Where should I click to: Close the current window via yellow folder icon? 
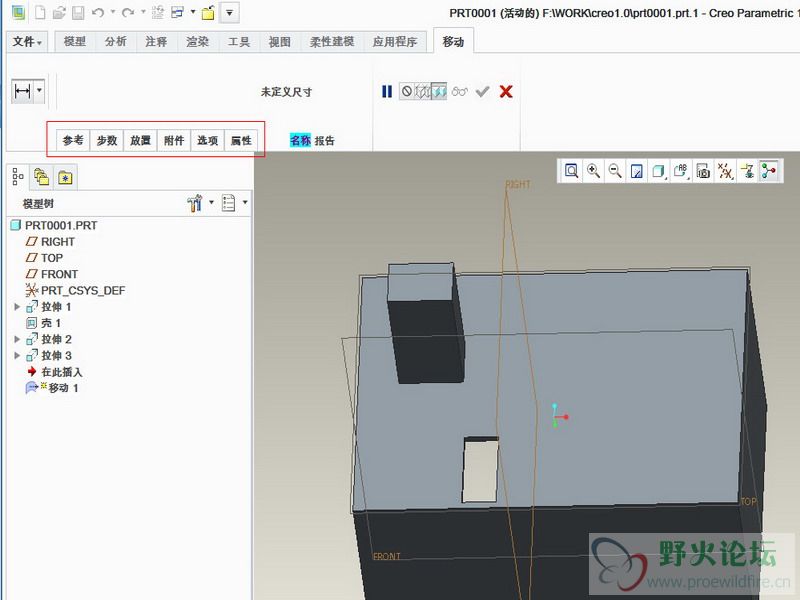click(208, 13)
